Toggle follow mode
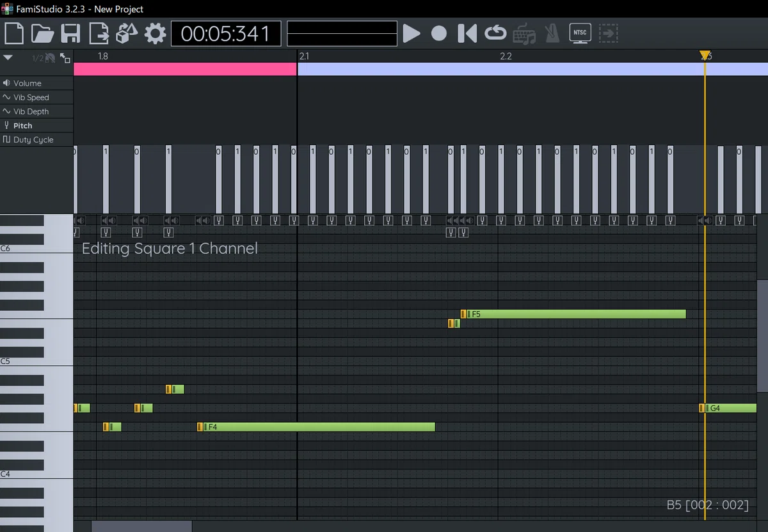This screenshot has width=768, height=532. pyautogui.click(x=608, y=33)
